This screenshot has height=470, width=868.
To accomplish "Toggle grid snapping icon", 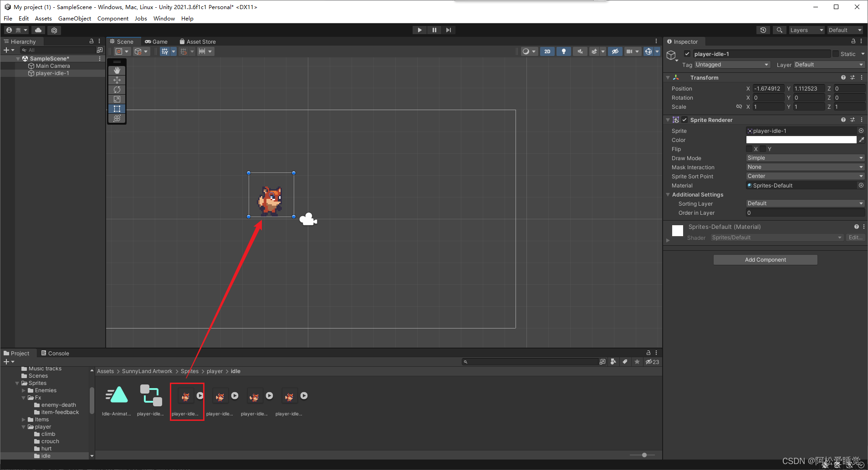I will pyautogui.click(x=184, y=51).
